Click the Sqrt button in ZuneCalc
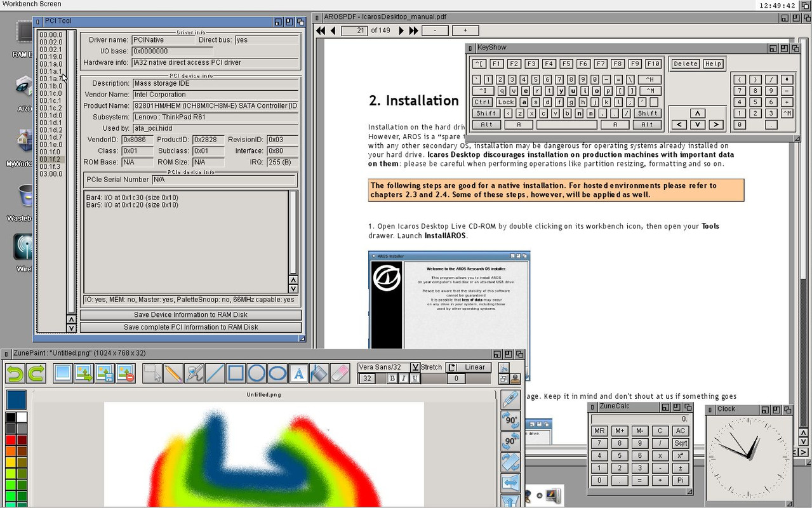 681,443
